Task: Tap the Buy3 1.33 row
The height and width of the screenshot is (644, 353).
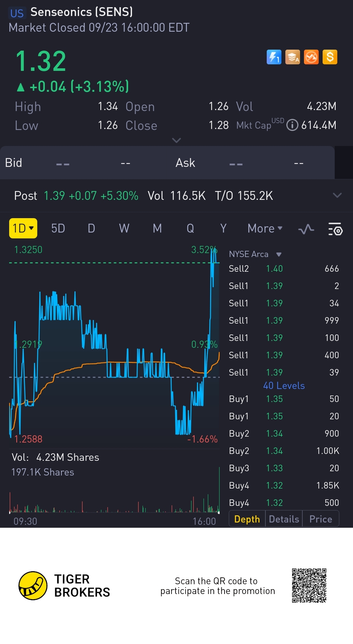Action: coord(284,468)
